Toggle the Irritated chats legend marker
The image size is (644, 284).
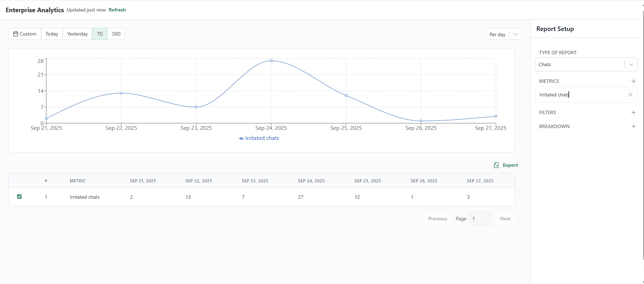click(241, 139)
